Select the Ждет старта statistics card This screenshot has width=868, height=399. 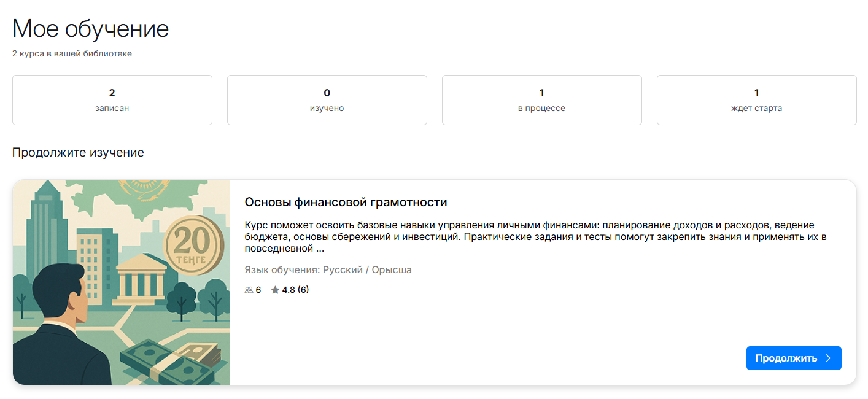[756, 99]
